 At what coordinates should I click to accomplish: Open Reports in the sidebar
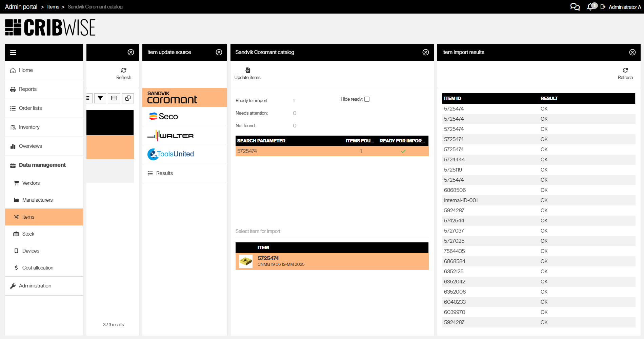(44, 89)
